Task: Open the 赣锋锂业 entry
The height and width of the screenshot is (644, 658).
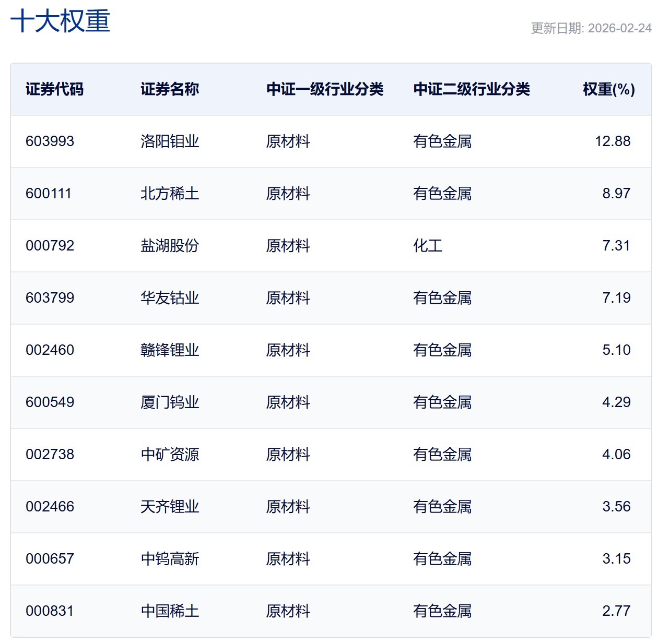Action: point(170,350)
